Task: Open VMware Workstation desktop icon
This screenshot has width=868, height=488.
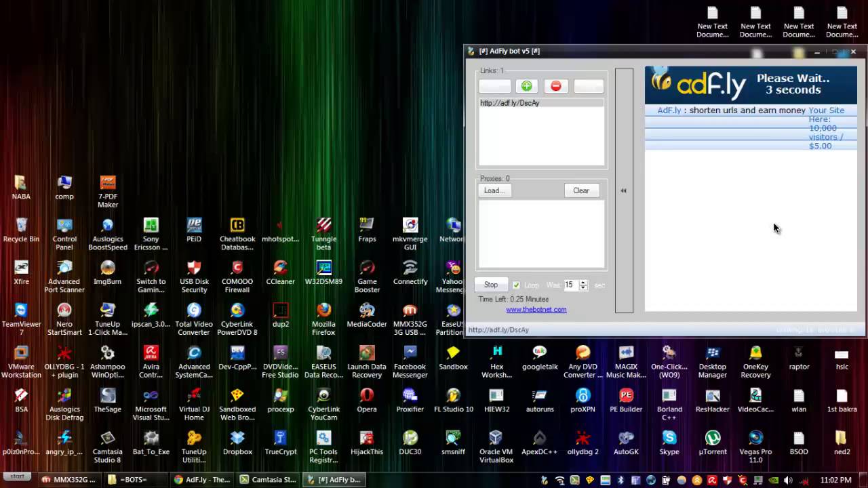Action: [x=21, y=362]
